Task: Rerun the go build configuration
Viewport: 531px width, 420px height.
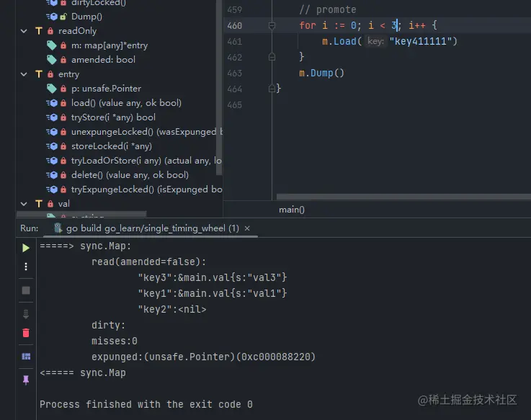Action: tap(26, 248)
